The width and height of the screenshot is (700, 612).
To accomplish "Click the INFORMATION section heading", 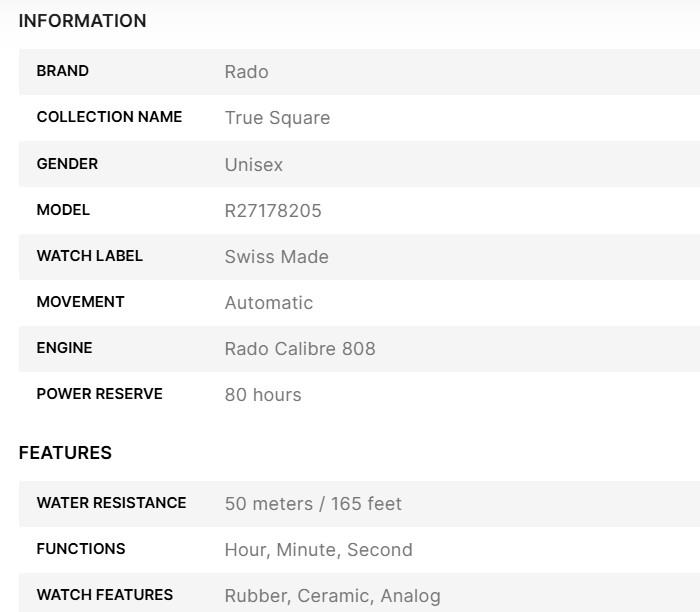I will coord(82,21).
